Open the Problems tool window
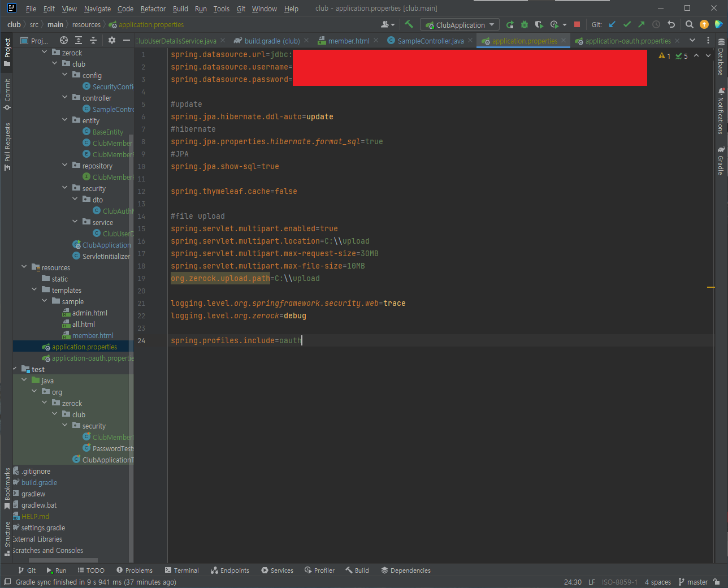The height and width of the screenshot is (588, 728). tap(134, 570)
